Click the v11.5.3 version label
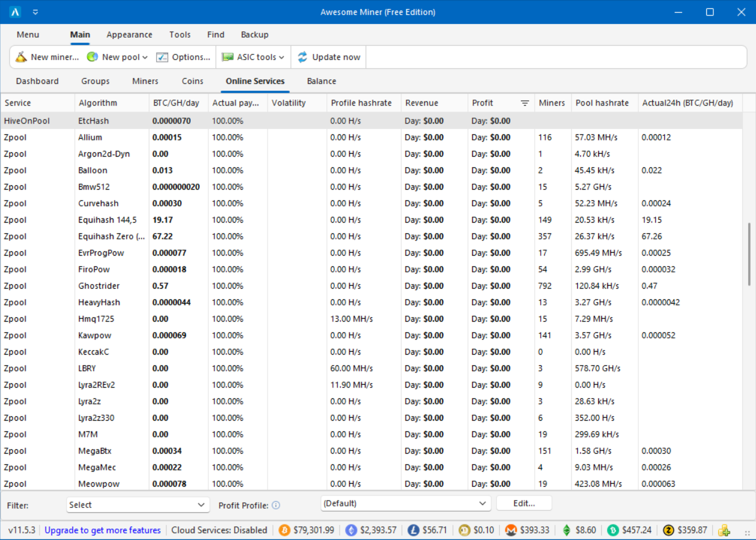The height and width of the screenshot is (540, 756). (x=22, y=530)
